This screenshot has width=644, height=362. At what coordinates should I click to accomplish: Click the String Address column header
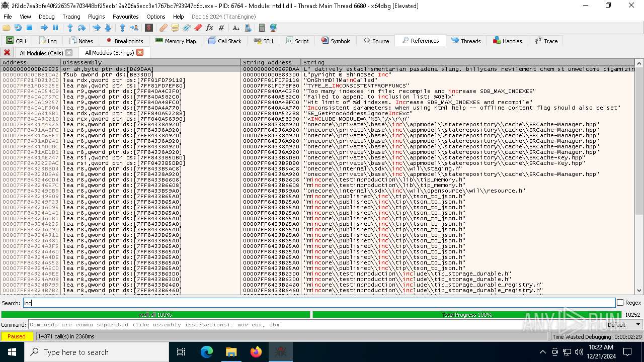[x=271, y=62]
